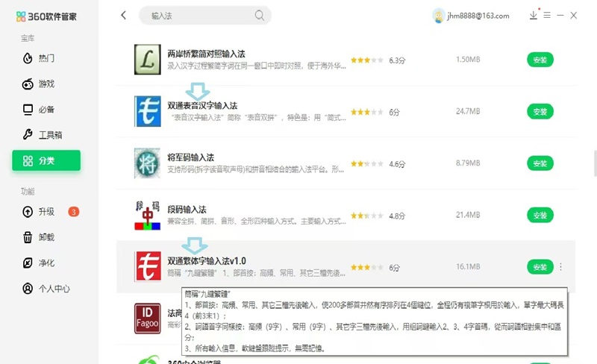
Task: Open the 必备 section
Action: coord(46,110)
